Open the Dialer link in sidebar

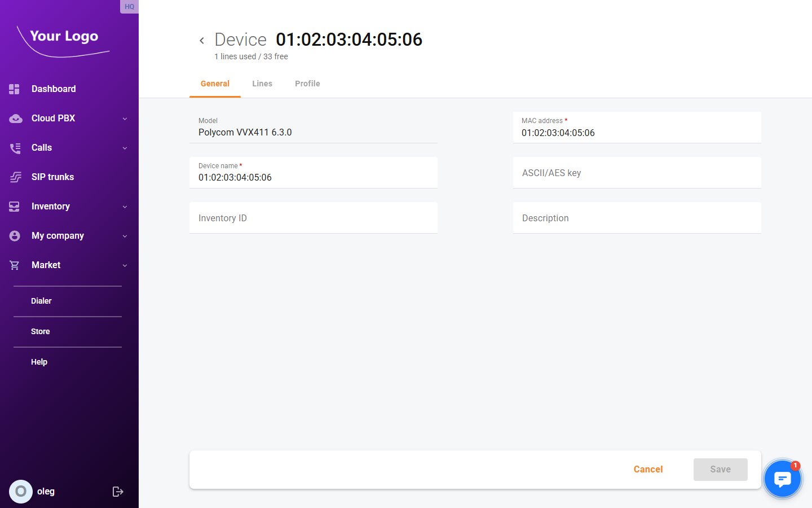(41, 301)
